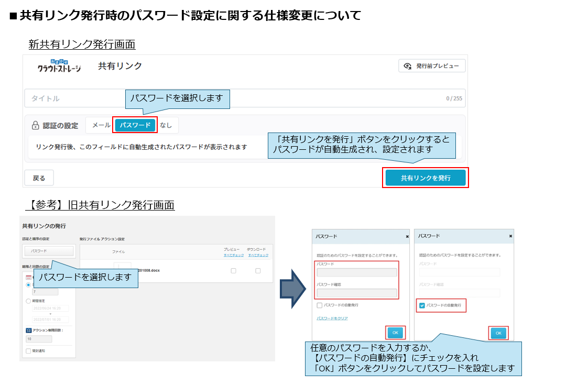Select the メール authentication tab
This screenshot has width=588, height=385.
pyautogui.click(x=101, y=125)
